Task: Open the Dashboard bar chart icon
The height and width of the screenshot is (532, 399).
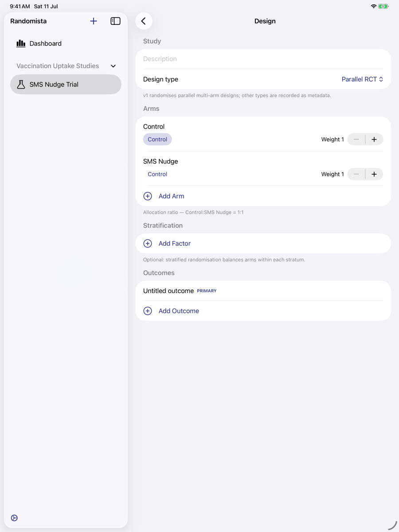Action: click(x=21, y=43)
